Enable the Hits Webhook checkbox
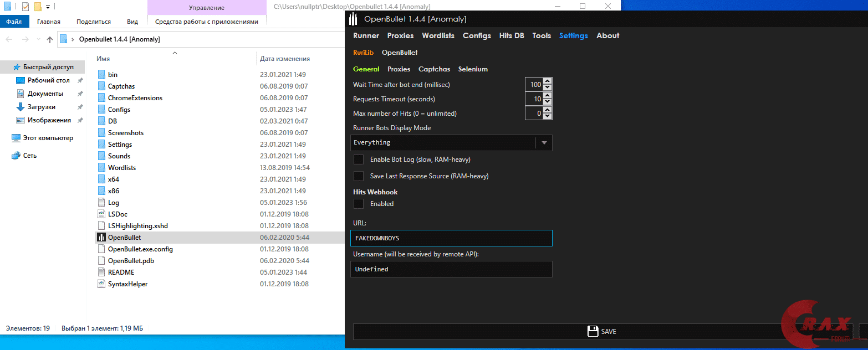 (359, 204)
